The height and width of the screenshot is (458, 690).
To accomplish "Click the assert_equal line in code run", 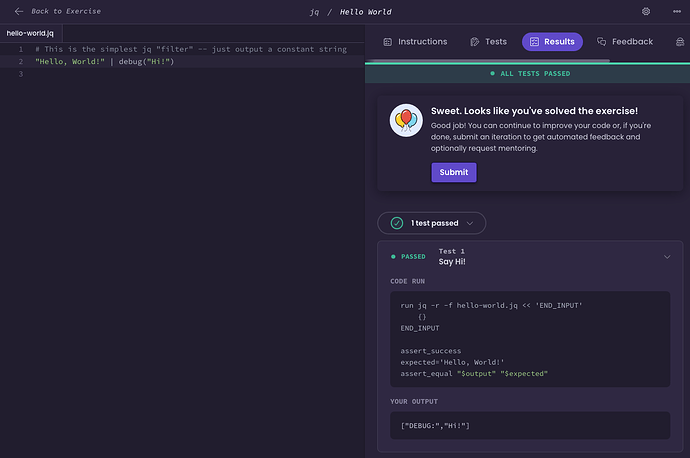I will 474,374.
